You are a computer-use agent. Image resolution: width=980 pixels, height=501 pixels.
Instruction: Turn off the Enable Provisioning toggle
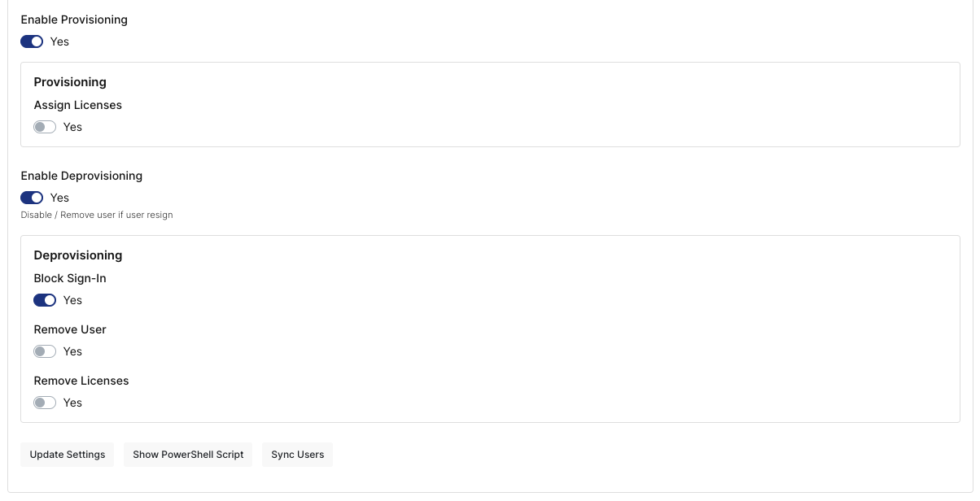pyautogui.click(x=32, y=41)
